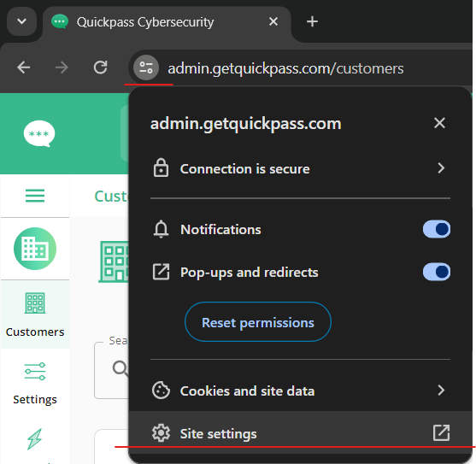Screen dimensions: 476x464
Task: Close the site information popup
Action: [x=439, y=123]
